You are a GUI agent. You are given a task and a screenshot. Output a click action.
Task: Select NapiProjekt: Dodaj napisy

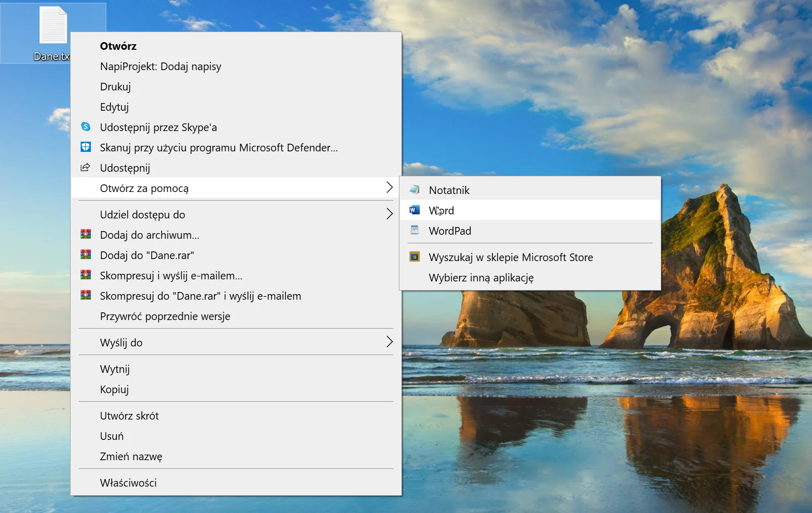tap(236, 67)
